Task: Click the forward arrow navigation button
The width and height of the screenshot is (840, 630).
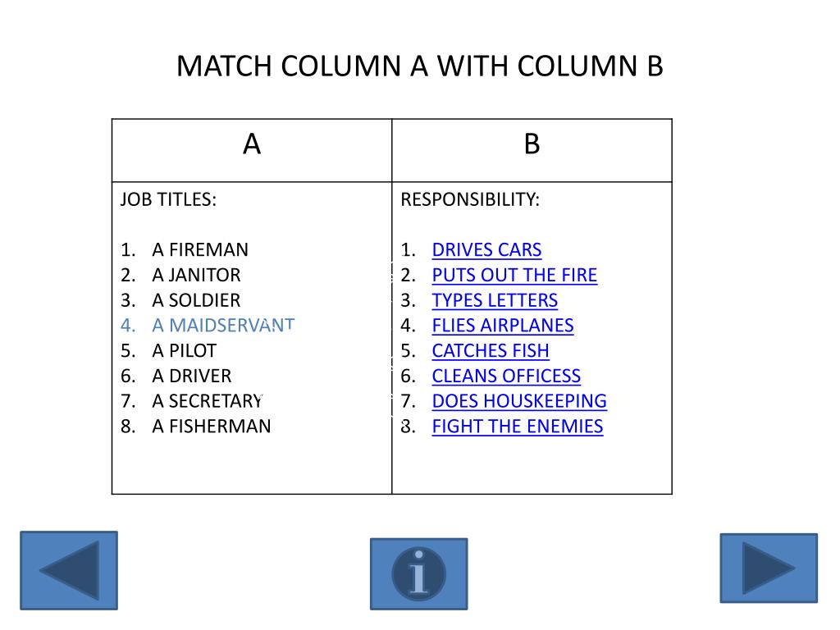Action: click(x=769, y=568)
